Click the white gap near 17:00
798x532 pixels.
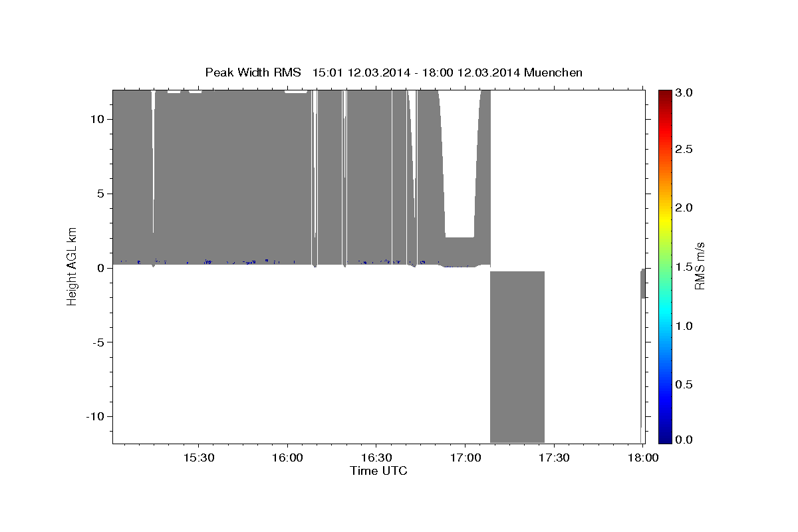click(460, 163)
